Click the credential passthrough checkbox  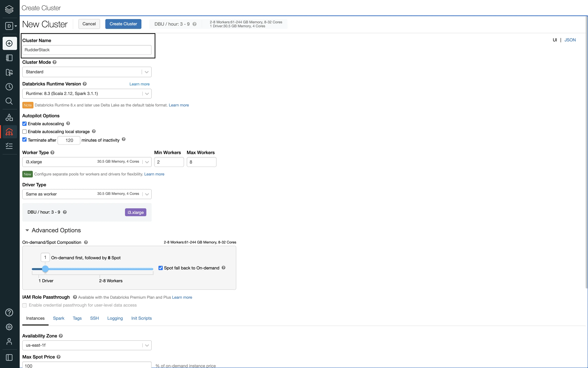pos(25,305)
